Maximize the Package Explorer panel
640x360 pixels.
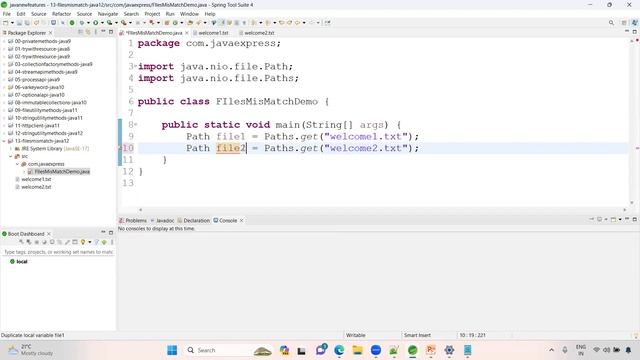click(111, 31)
